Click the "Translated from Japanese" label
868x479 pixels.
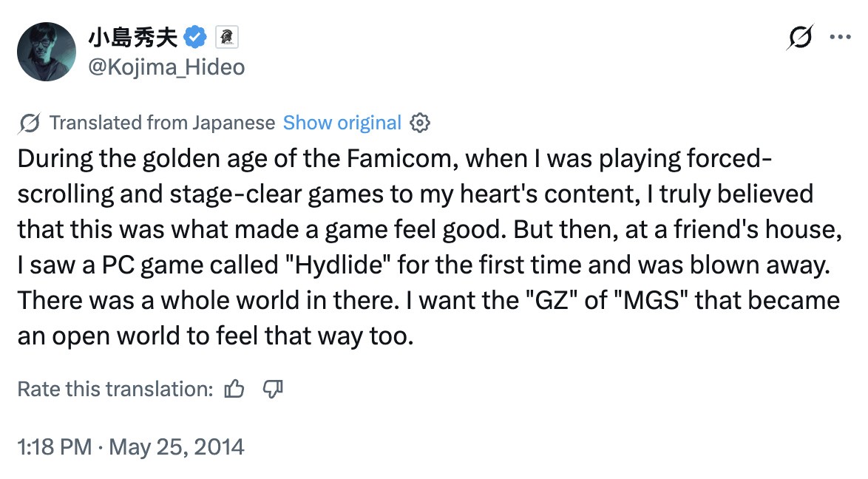point(162,123)
